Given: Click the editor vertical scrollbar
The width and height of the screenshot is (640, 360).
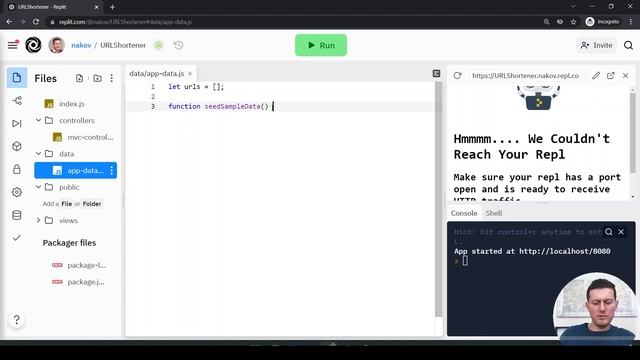Looking at the screenshot, I should point(438,199).
